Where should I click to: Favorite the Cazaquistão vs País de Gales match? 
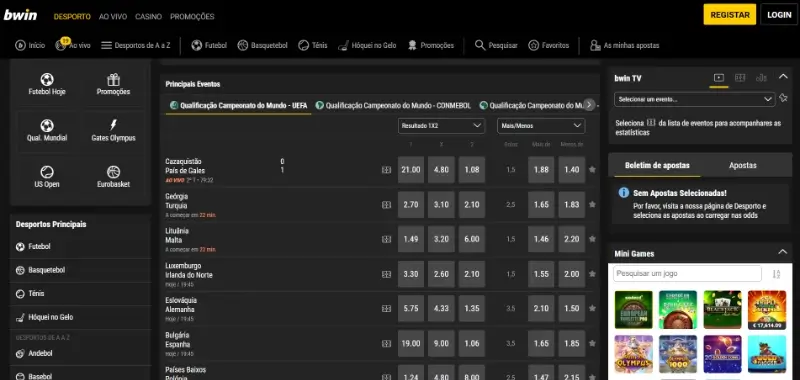(592, 169)
